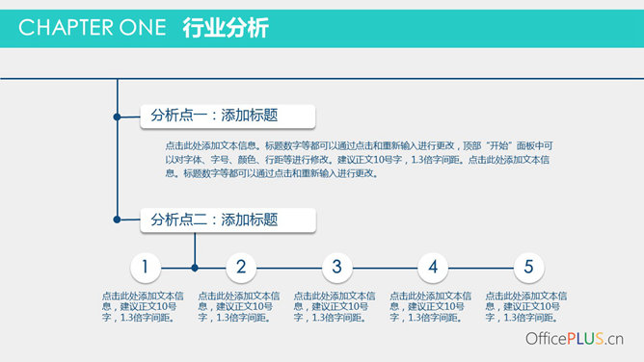Select the text block under circle 2

click(x=239, y=307)
